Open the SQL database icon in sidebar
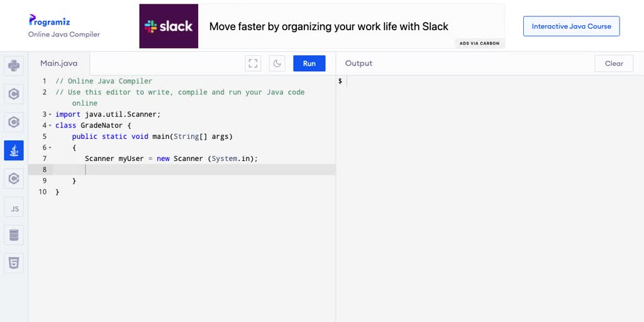Viewport: 644px width, 322px height. pos(14,235)
